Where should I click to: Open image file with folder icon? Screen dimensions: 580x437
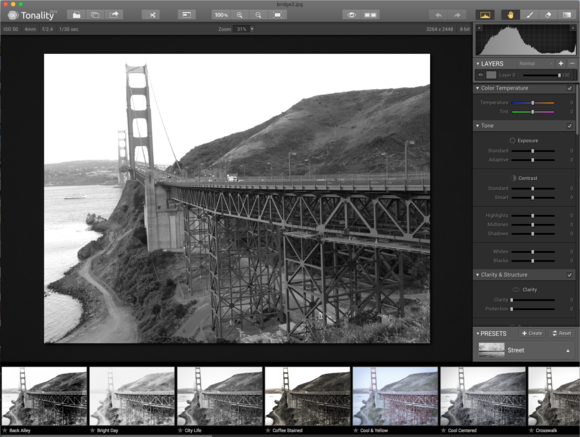coord(76,15)
